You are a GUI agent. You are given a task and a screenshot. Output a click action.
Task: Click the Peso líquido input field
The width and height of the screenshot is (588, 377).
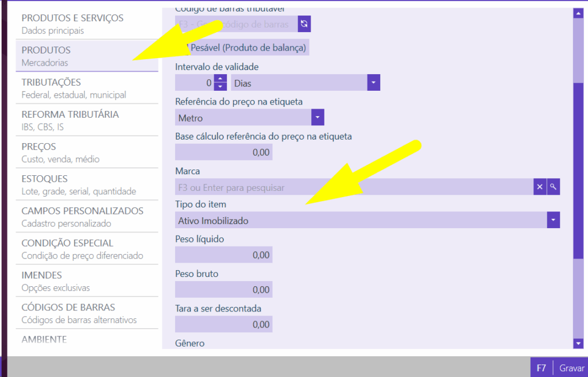(x=223, y=255)
